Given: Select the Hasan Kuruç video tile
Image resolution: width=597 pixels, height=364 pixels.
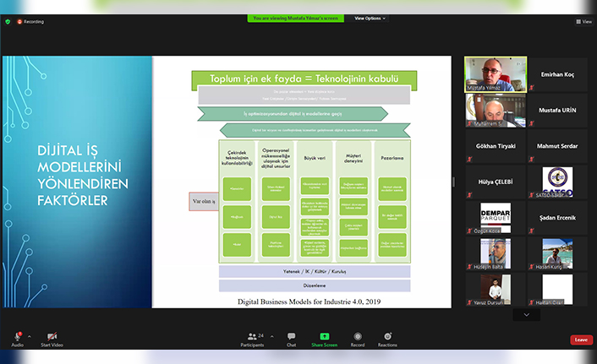Looking at the screenshot, I should (x=557, y=253).
